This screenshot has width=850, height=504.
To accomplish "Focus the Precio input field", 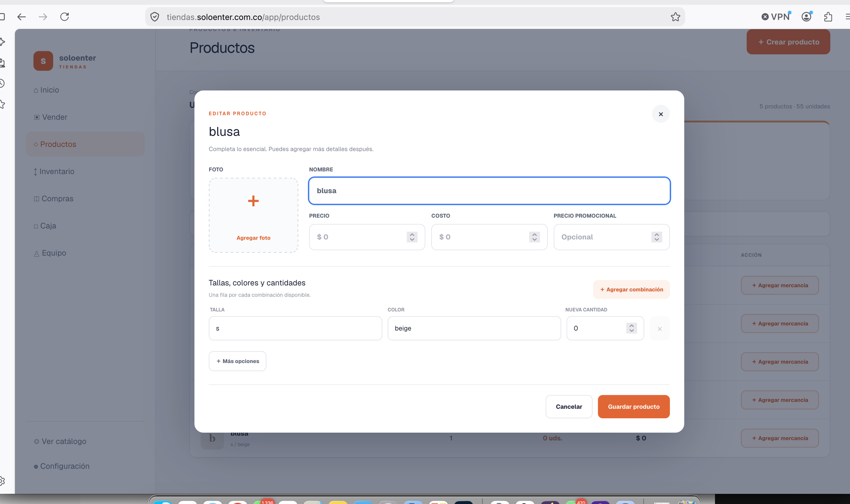I will click(367, 237).
